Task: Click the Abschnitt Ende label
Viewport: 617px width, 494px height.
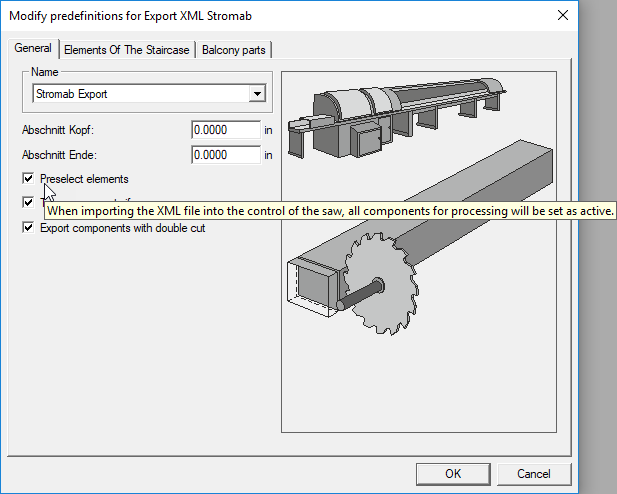Action: 59,155
